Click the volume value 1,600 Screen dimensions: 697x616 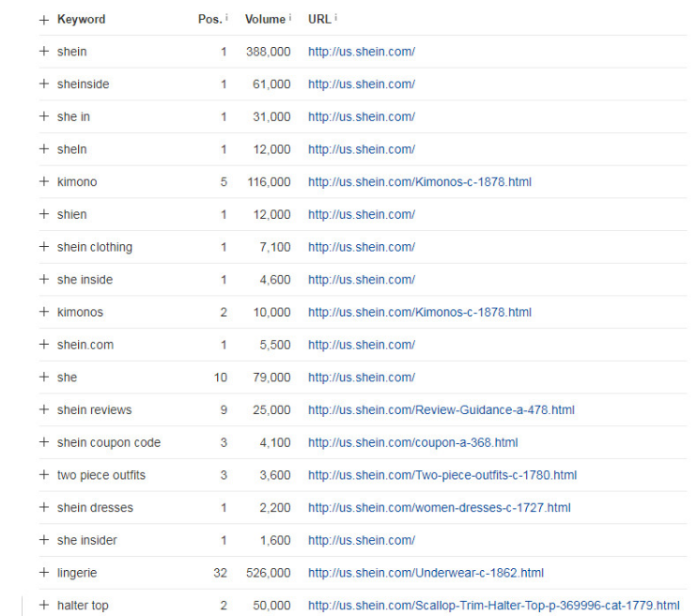[275, 541]
